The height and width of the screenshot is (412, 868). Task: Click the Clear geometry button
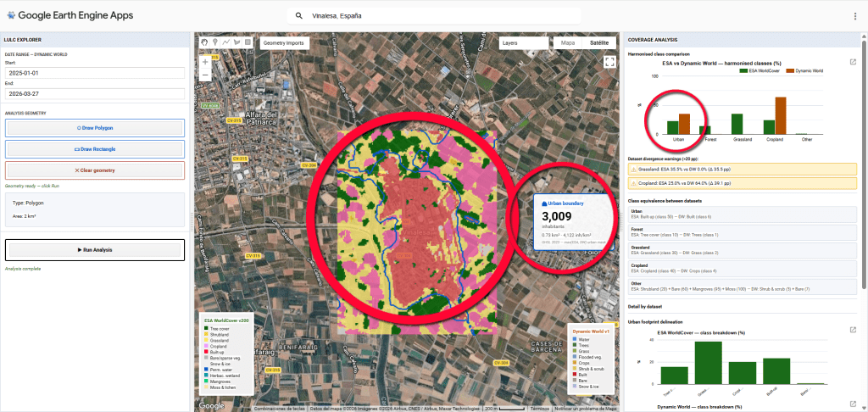tap(94, 170)
